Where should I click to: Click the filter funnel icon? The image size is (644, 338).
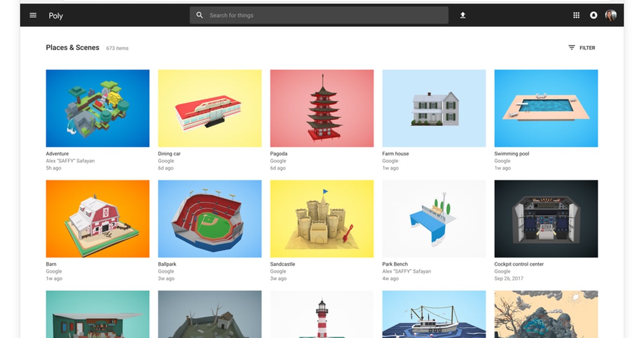click(x=572, y=47)
